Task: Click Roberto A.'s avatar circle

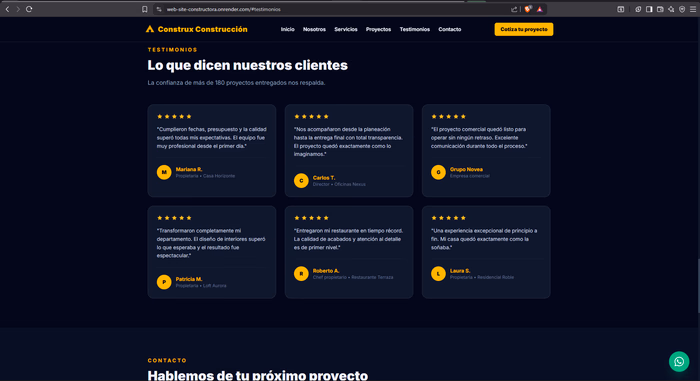Action: pos(301,273)
